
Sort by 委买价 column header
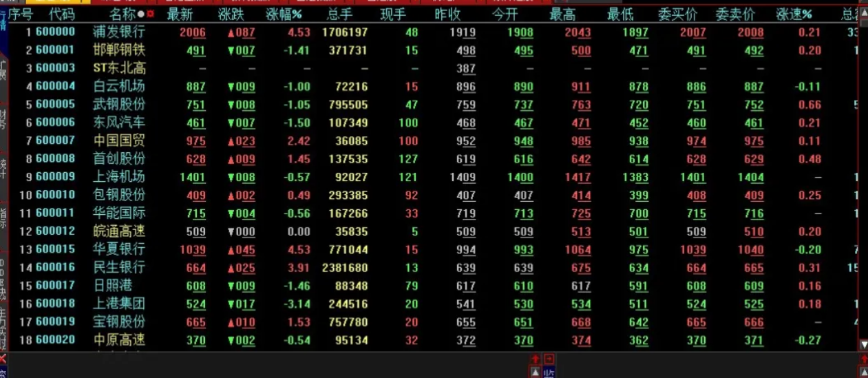[677, 14]
